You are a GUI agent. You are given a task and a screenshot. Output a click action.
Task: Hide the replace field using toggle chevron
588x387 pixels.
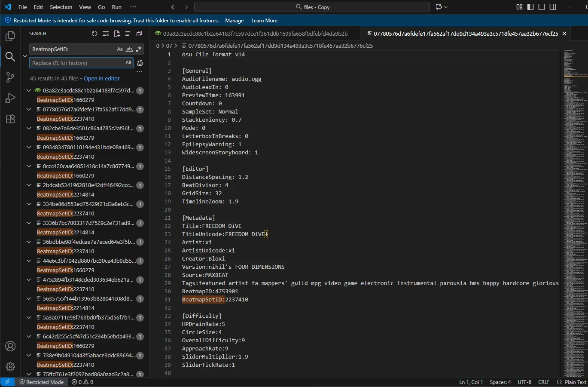click(25, 56)
